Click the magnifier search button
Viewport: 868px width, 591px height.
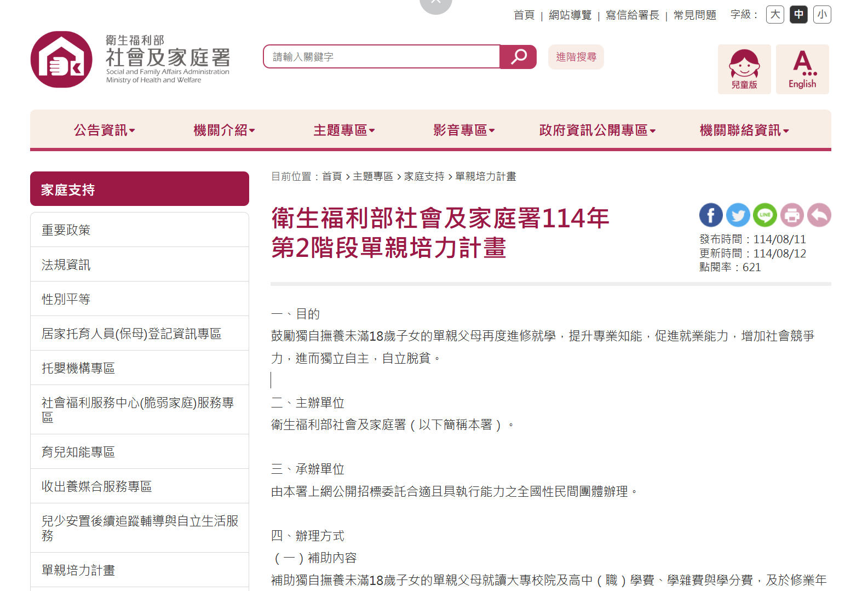point(518,57)
